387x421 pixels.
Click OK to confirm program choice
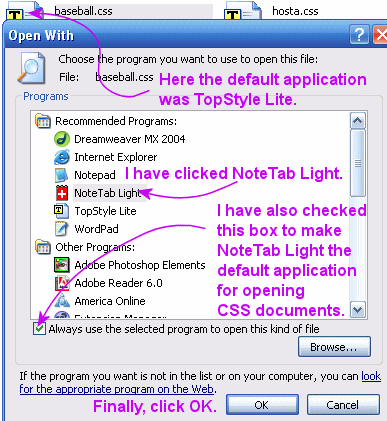(x=262, y=405)
